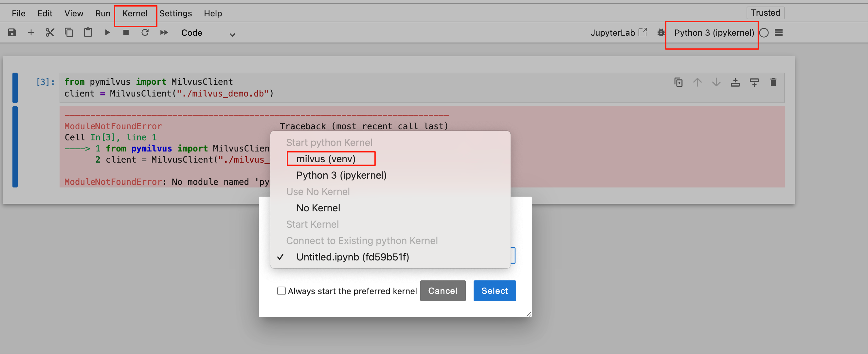This screenshot has width=868, height=354.
Task: Choose milvus (venv) kernel option
Action: pyautogui.click(x=326, y=159)
